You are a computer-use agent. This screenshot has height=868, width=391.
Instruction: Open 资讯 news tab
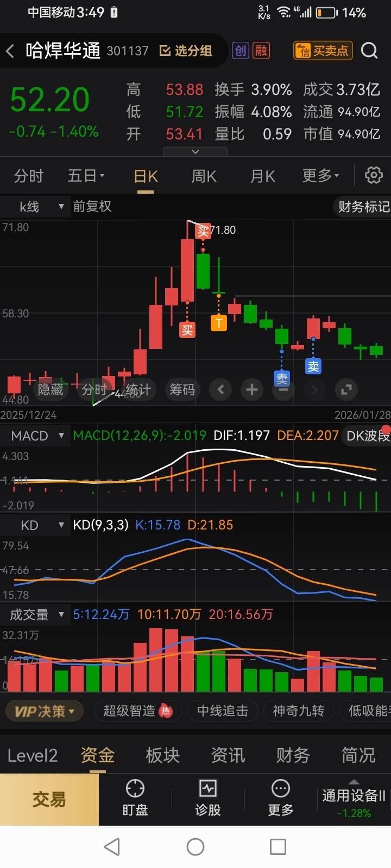point(228,755)
